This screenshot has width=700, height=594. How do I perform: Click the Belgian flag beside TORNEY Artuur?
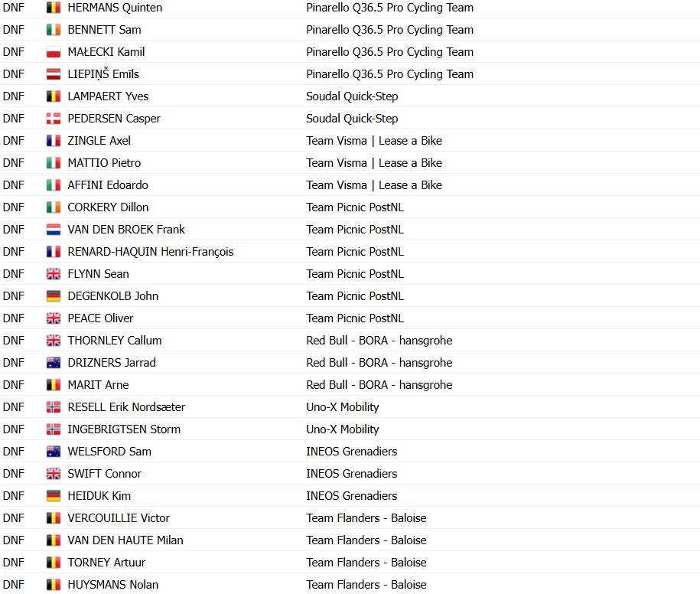tap(53, 563)
